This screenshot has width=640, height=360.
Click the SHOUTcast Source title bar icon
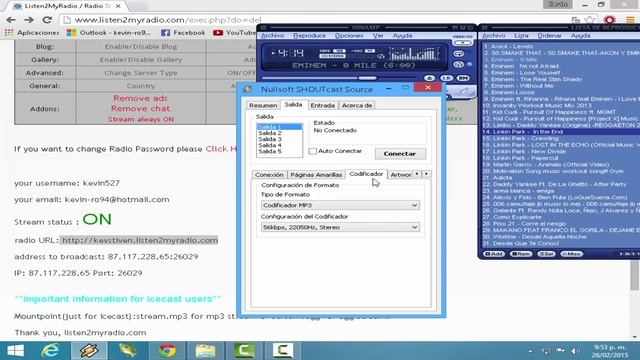248,89
